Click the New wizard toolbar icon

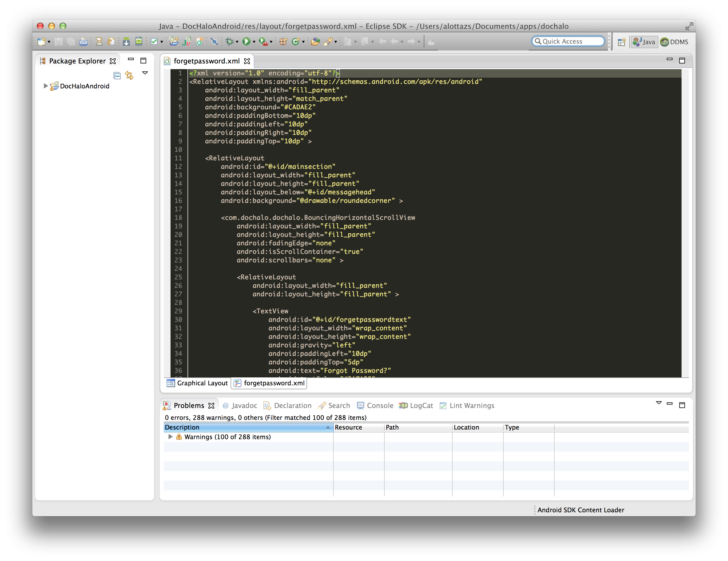pyautogui.click(x=41, y=42)
